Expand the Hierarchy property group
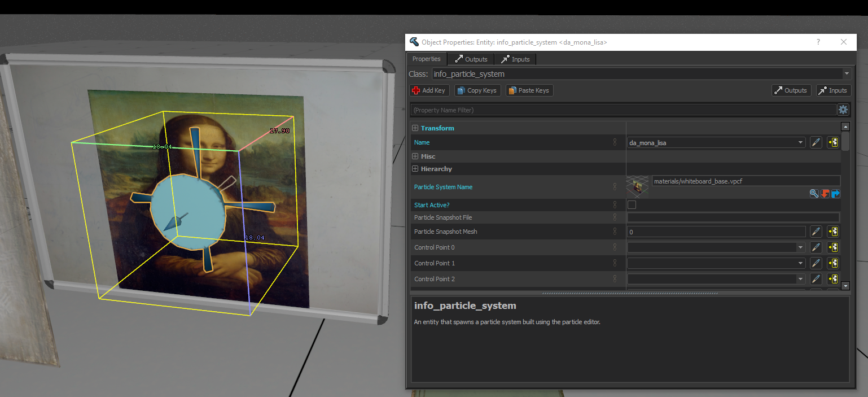This screenshot has width=868, height=397. click(415, 169)
